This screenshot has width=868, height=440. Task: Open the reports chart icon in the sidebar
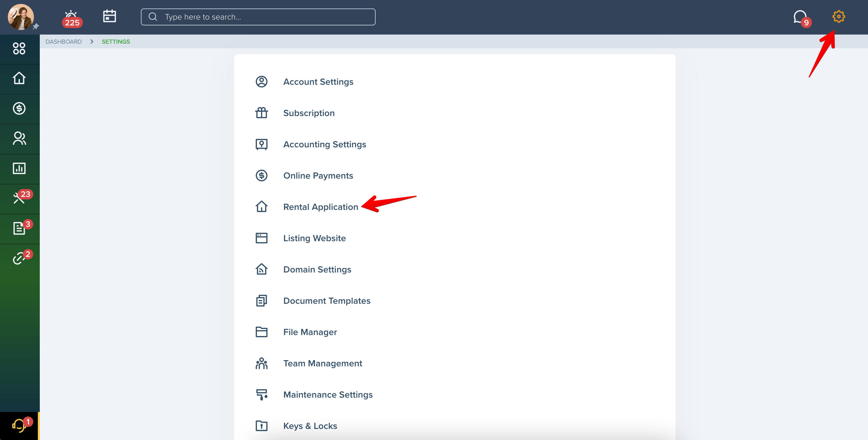pos(19,169)
